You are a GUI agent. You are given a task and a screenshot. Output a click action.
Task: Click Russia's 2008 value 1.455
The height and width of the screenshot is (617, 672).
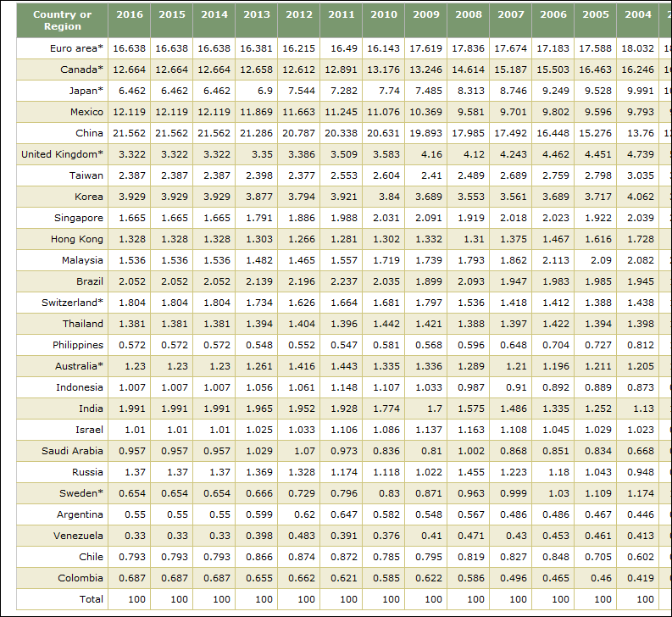[x=469, y=472]
